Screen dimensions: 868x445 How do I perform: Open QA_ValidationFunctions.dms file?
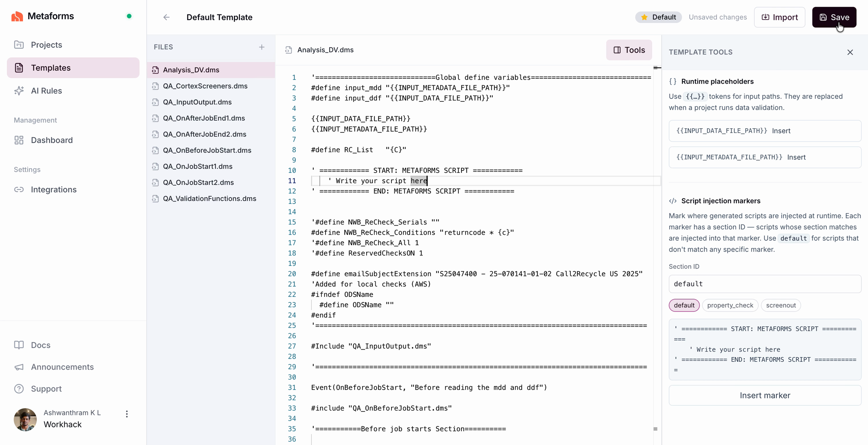(209, 199)
